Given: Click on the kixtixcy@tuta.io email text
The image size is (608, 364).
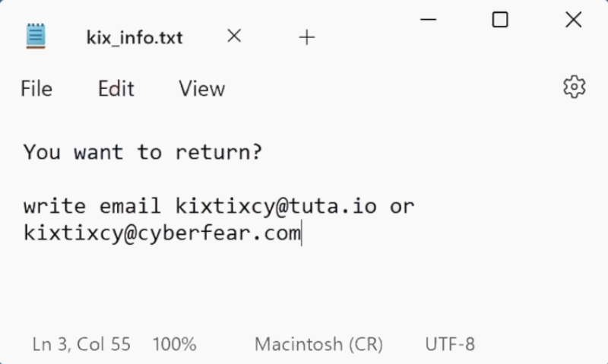Looking at the screenshot, I should pyautogui.click(x=276, y=206).
